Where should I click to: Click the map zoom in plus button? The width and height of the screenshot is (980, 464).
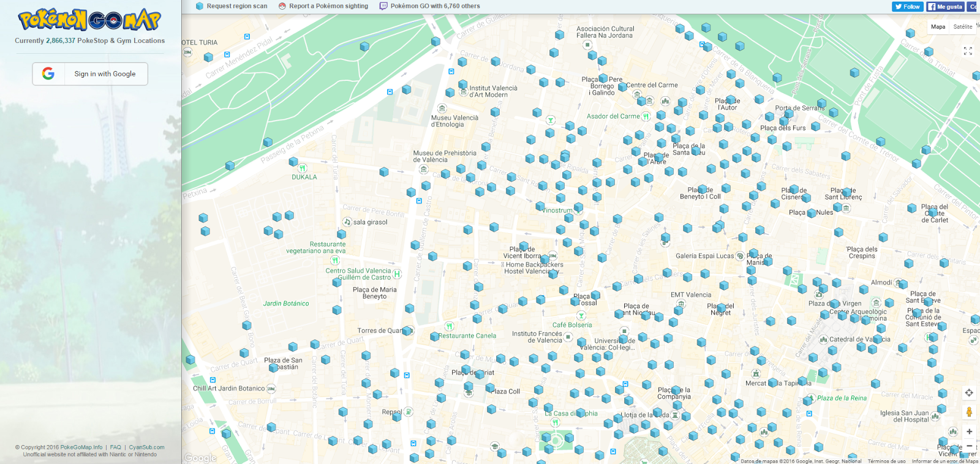pos(969,432)
